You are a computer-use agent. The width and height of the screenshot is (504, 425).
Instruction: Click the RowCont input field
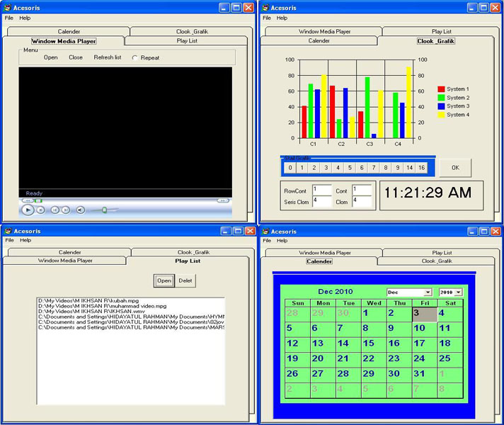click(322, 190)
